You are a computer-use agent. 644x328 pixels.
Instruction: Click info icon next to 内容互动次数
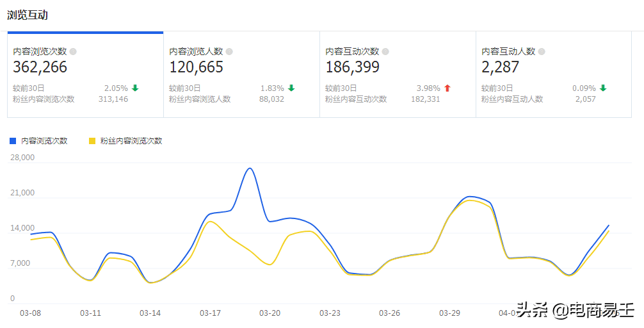385,52
